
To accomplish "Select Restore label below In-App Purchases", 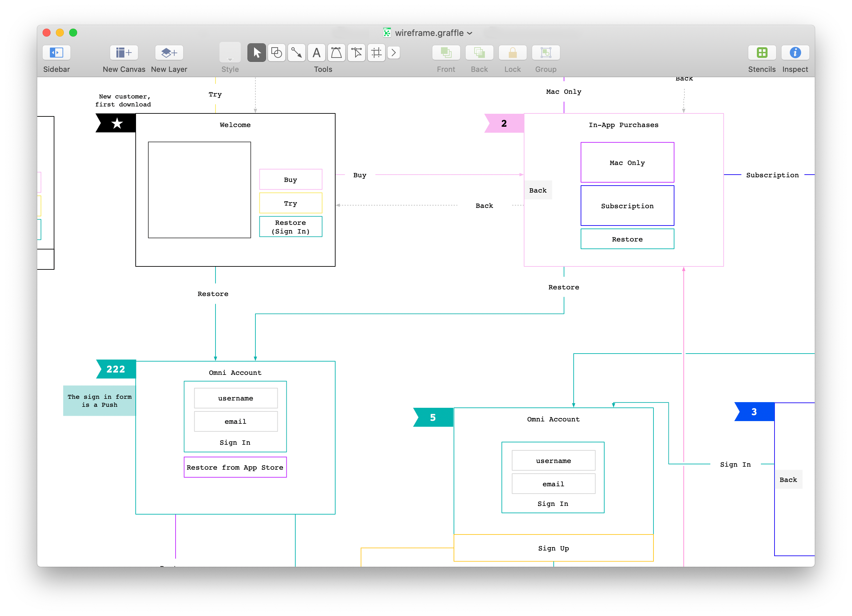I will [x=564, y=287].
